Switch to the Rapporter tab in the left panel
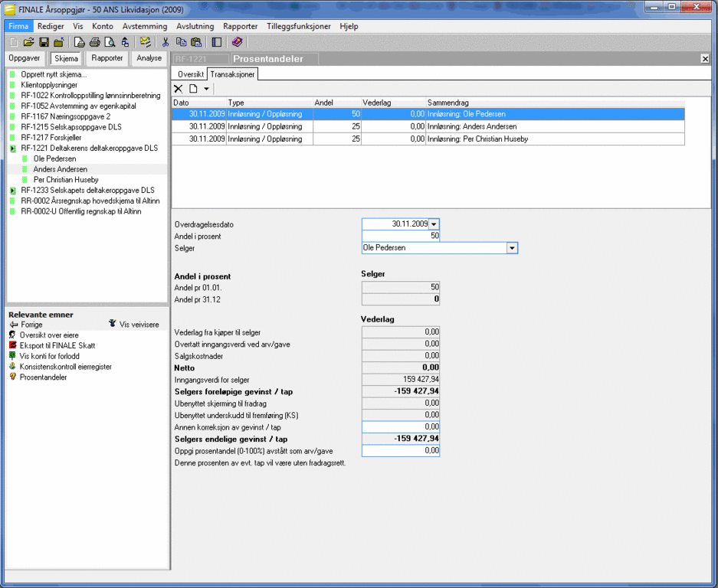The width and height of the screenshot is (718, 588). (107, 58)
